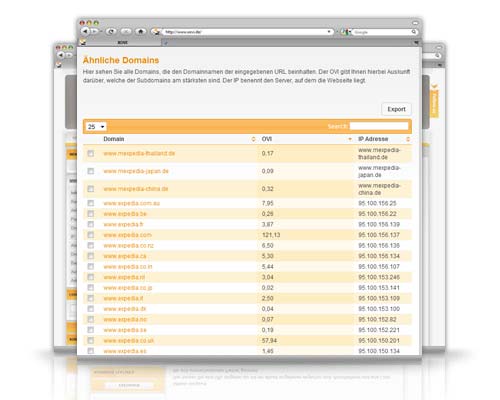Select the checkbox for www.expedia.fr

[91, 224]
